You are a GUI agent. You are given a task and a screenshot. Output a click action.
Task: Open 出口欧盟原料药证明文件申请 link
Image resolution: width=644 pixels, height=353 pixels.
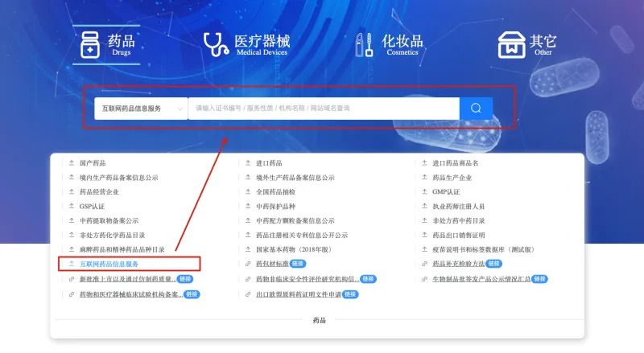(298, 294)
